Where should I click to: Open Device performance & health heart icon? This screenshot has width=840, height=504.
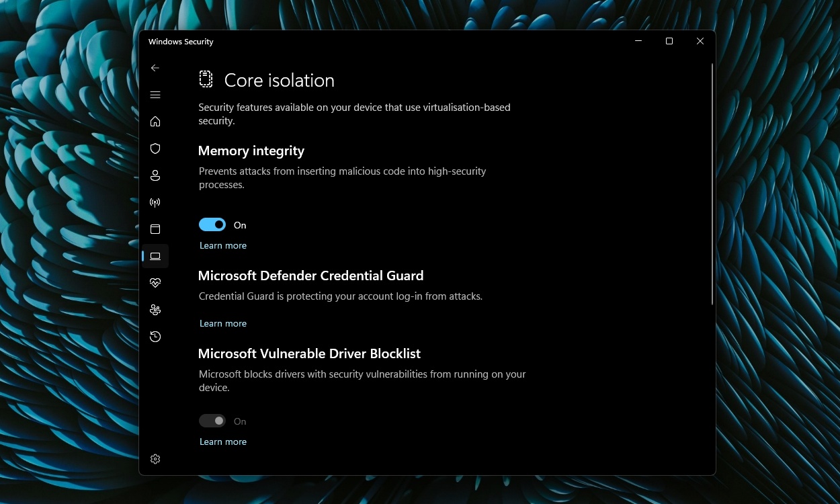pyautogui.click(x=155, y=283)
